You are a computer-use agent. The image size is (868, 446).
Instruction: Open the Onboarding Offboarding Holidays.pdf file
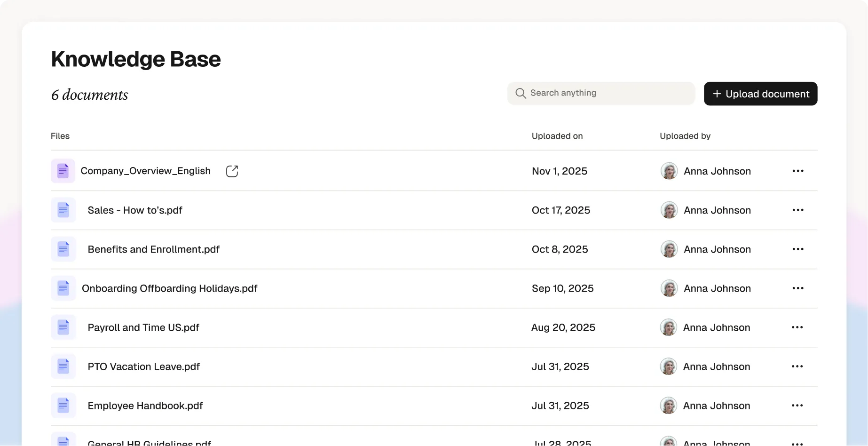pos(170,288)
